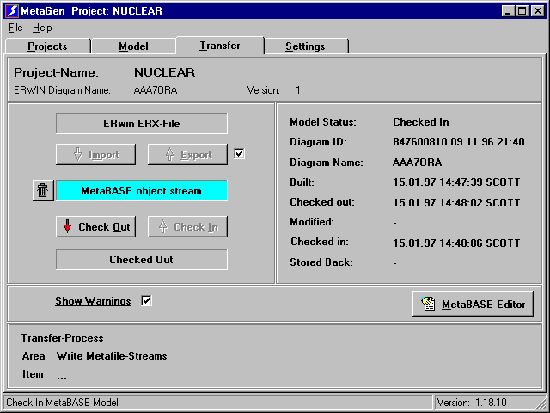Click the MetaGen app icon in title bar
The height and width of the screenshot is (413, 550).
(12, 11)
